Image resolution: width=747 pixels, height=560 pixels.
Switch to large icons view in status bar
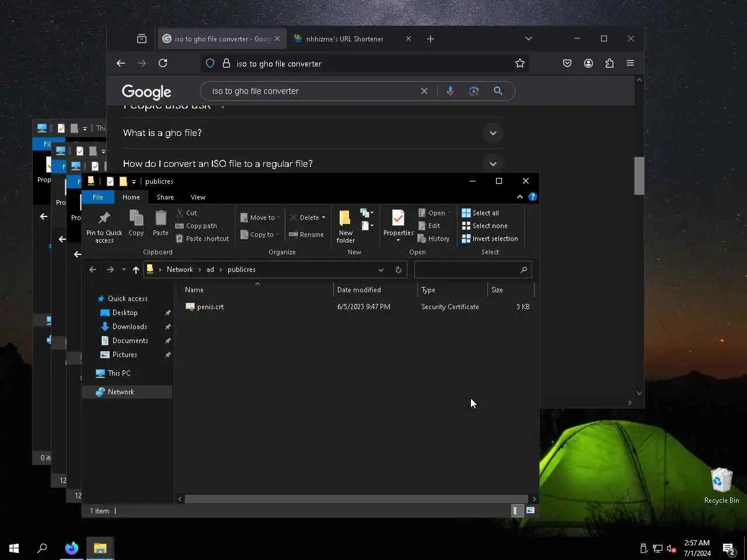530,510
